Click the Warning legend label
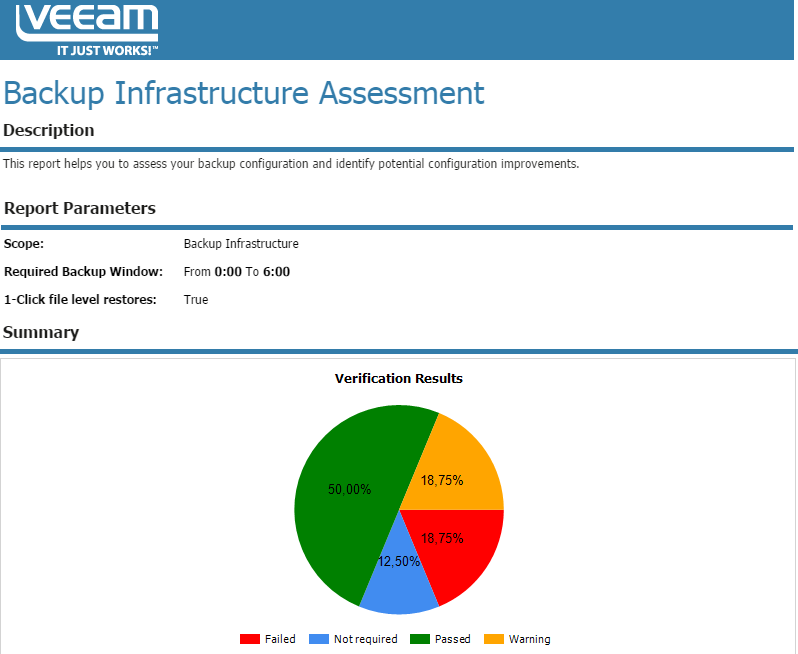This screenshot has height=654, width=798. [x=529, y=639]
